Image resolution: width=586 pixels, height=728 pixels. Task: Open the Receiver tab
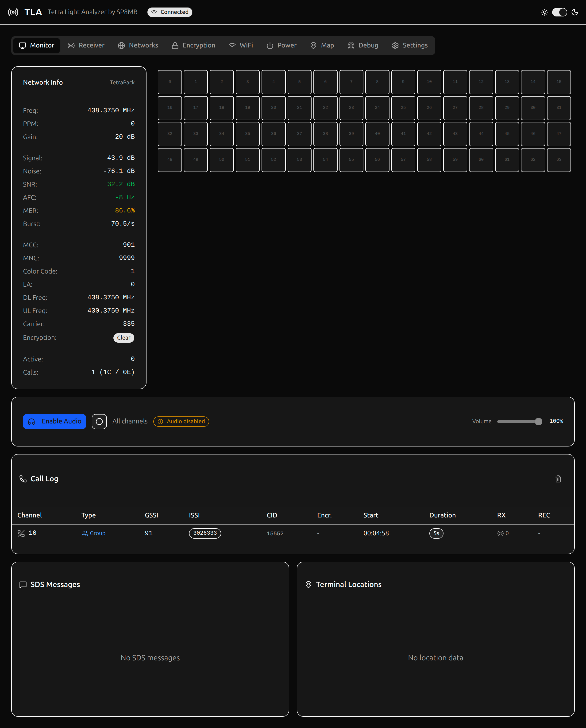click(x=86, y=45)
